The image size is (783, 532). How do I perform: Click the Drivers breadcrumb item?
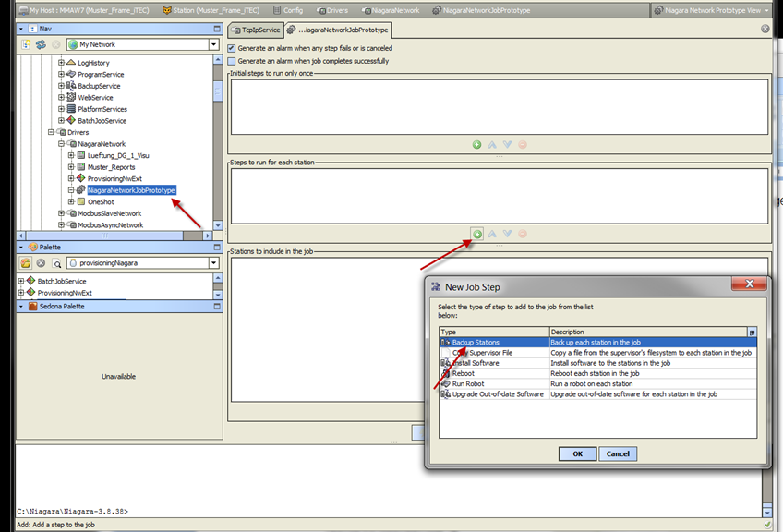[x=332, y=10]
